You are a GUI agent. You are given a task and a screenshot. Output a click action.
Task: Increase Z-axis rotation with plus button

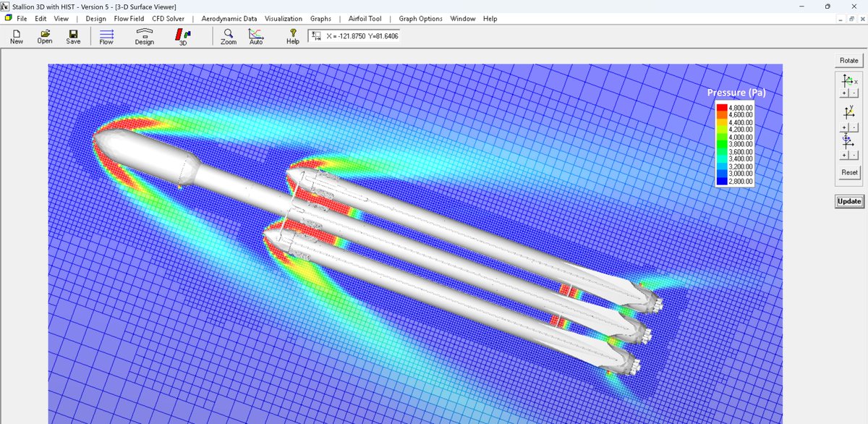(844, 155)
